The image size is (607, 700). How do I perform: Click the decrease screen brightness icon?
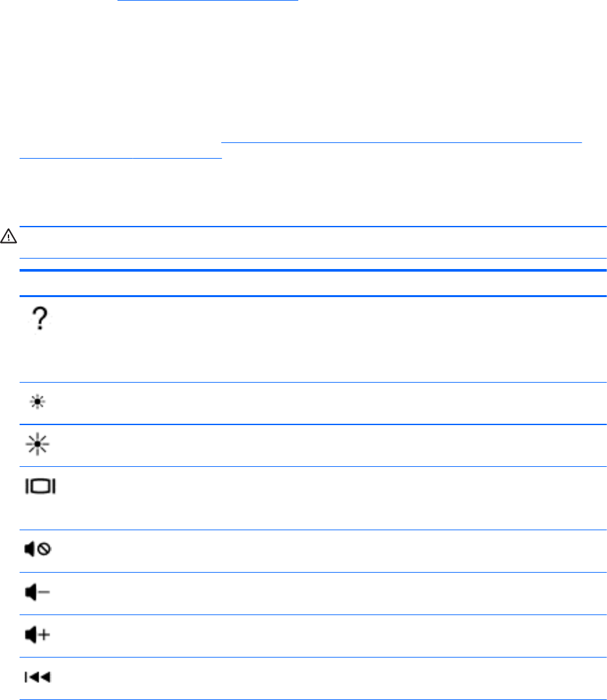pyautogui.click(x=40, y=404)
